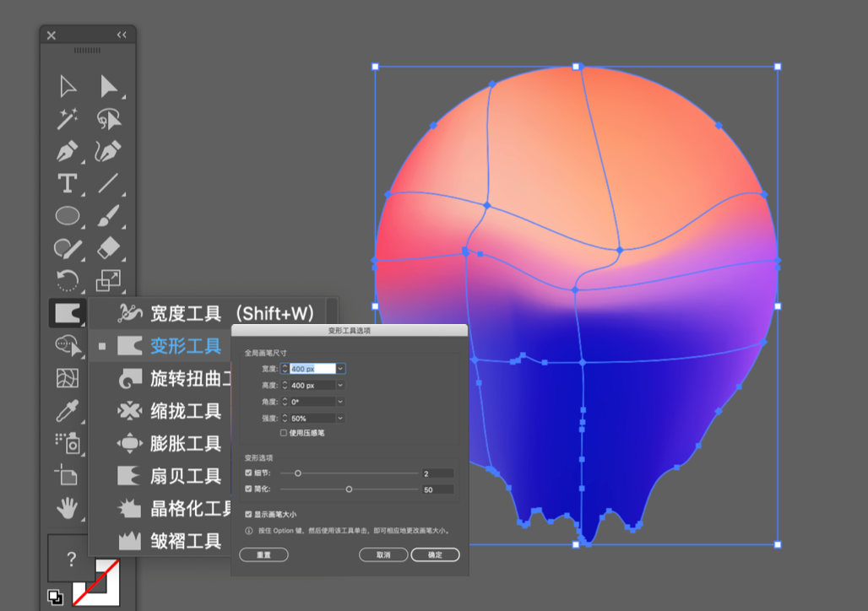Select the Symbol Sprayer tool

click(68, 443)
